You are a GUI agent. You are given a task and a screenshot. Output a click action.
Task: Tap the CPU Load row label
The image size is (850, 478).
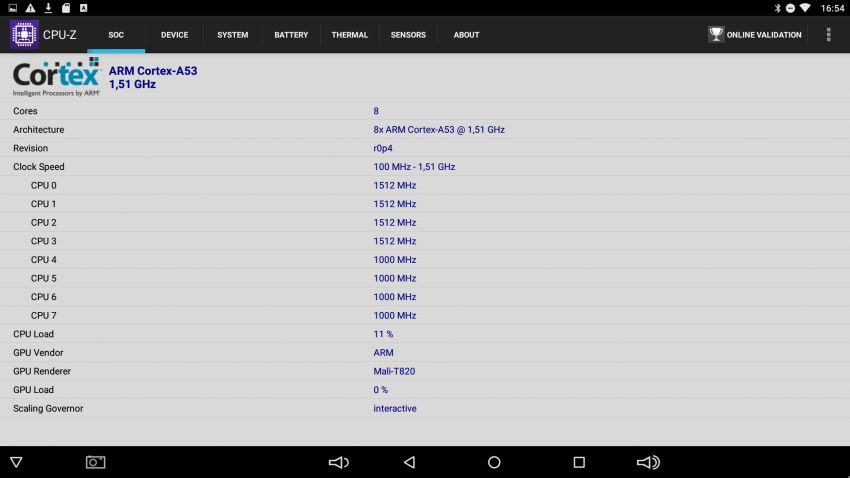[33, 334]
